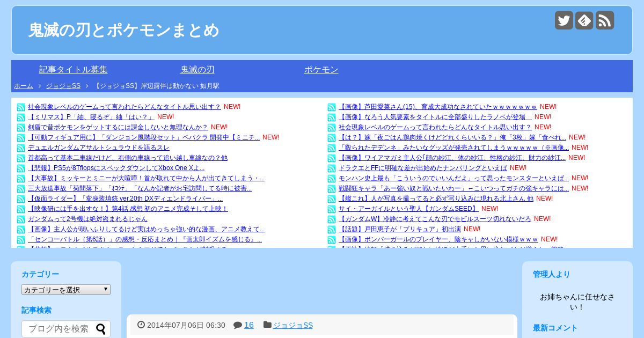Screen dimensions: 644x338
Task: Open 【画像】主人公が弱いふりしてる article
Action: click(146, 229)
